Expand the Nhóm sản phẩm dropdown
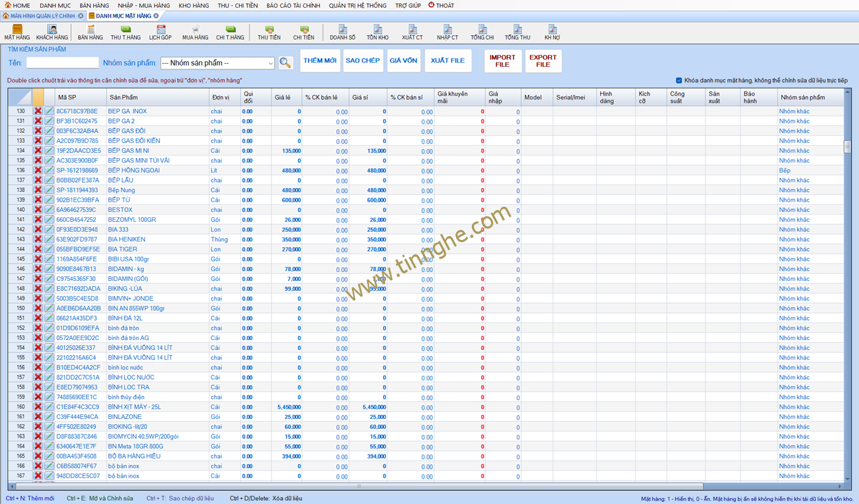Image resolution: width=859 pixels, height=504 pixels. (x=270, y=63)
